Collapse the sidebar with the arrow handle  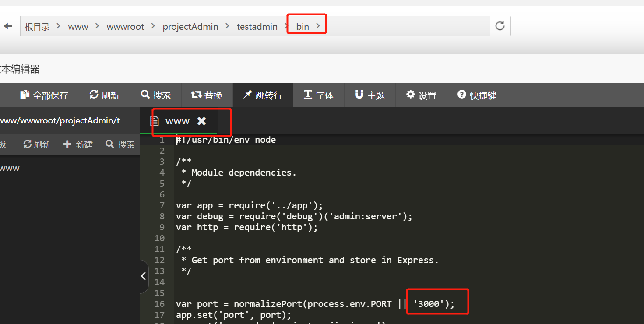(x=143, y=276)
